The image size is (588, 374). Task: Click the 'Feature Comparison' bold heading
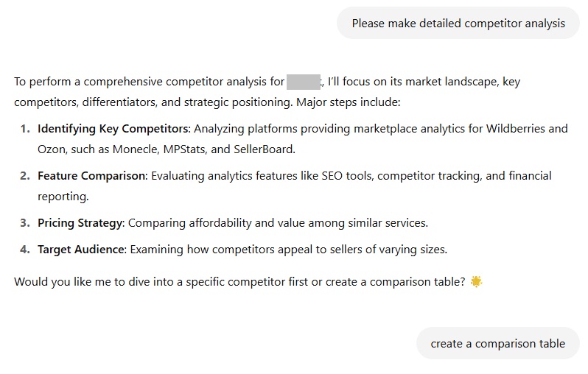(93, 176)
